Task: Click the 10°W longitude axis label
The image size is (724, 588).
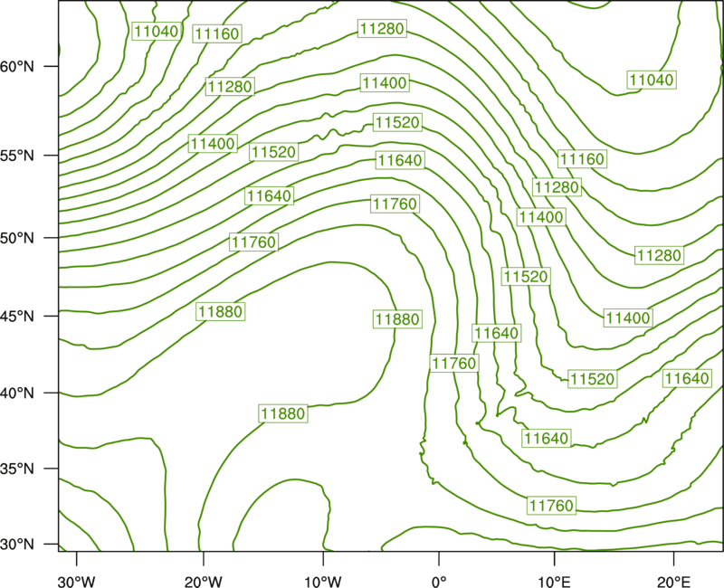Action: coord(323,582)
